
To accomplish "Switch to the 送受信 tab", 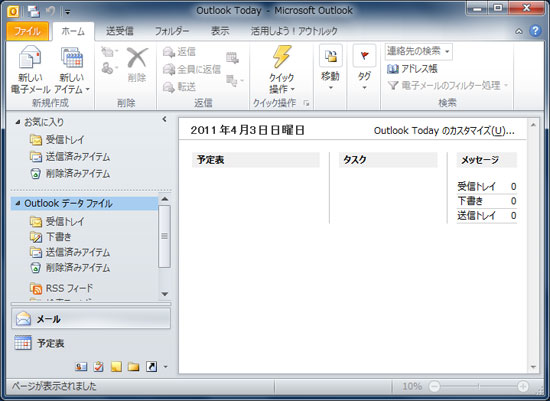I will [120, 31].
